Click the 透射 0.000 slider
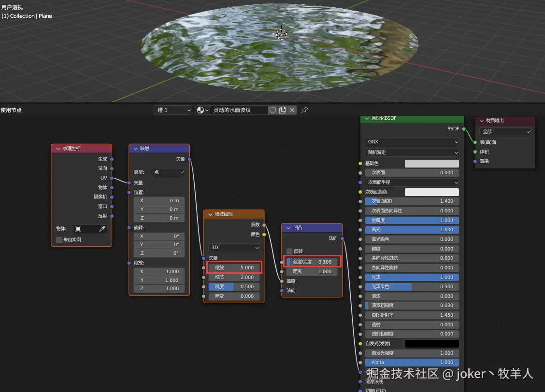The width and height of the screenshot is (545, 392). click(x=412, y=324)
